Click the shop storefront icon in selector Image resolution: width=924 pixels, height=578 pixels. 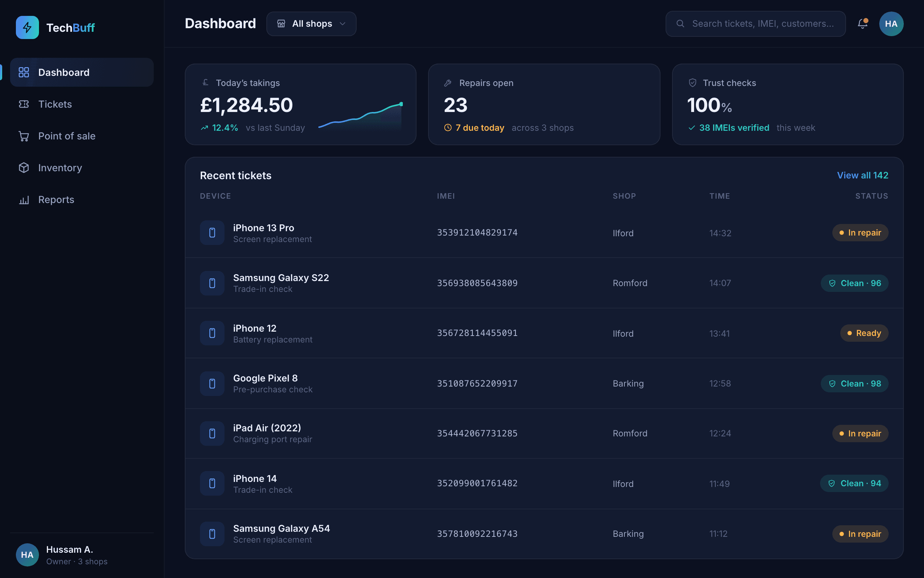pyautogui.click(x=281, y=24)
